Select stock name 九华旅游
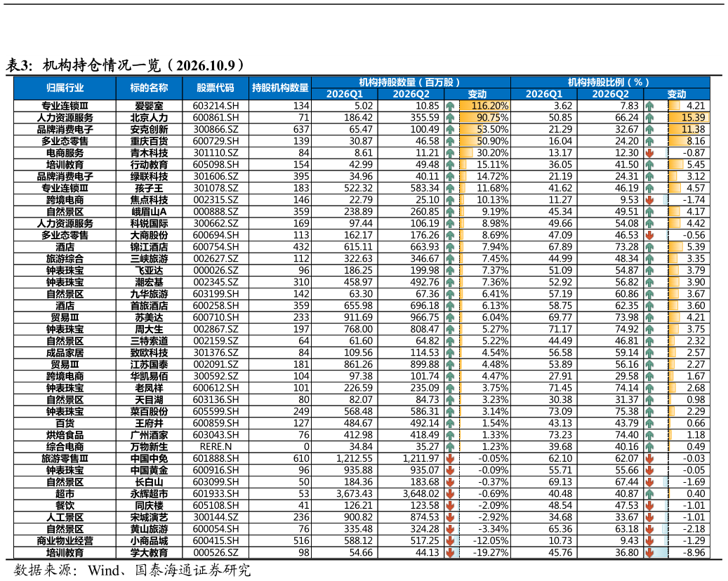 (149, 294)
